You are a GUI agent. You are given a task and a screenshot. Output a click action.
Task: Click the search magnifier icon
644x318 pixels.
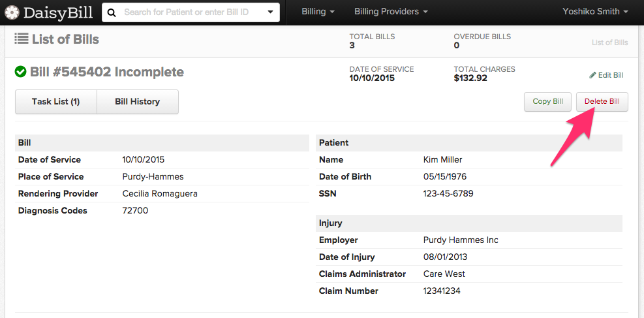tap(113, 12)
